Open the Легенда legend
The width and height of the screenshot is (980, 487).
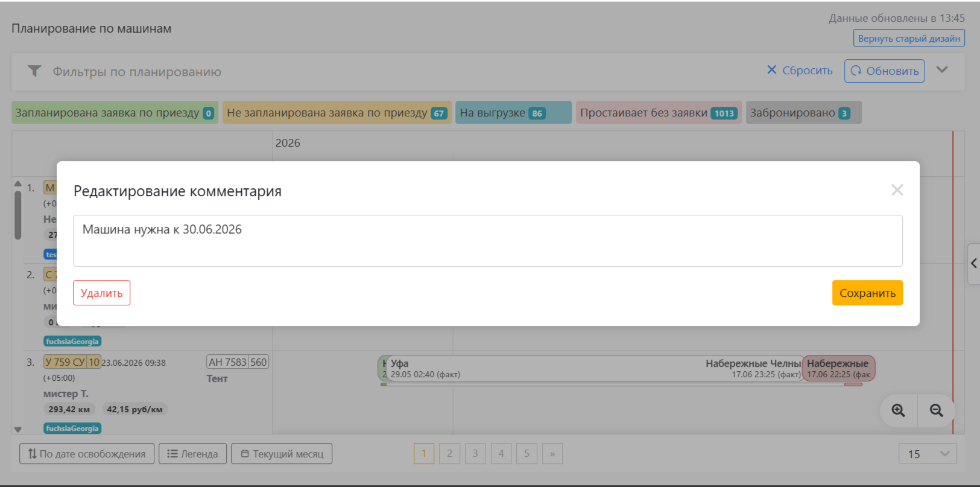click(192, 454)
